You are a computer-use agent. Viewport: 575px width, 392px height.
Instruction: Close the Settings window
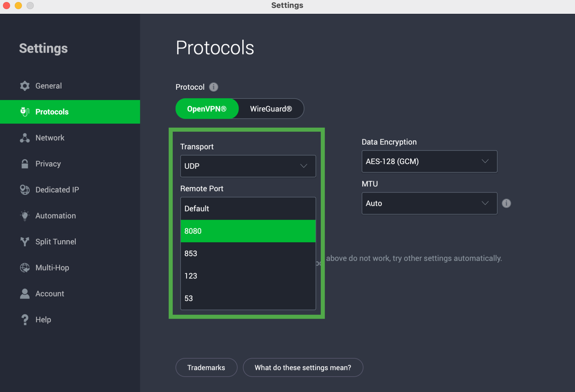pos(6,6)
